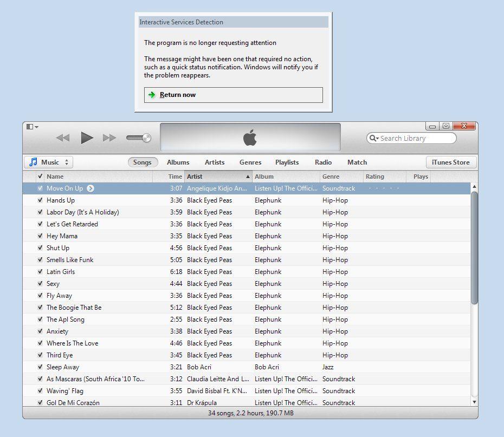Click the Jazz genre cell
This screenshot has height=437, width=504.
[328, 367]
